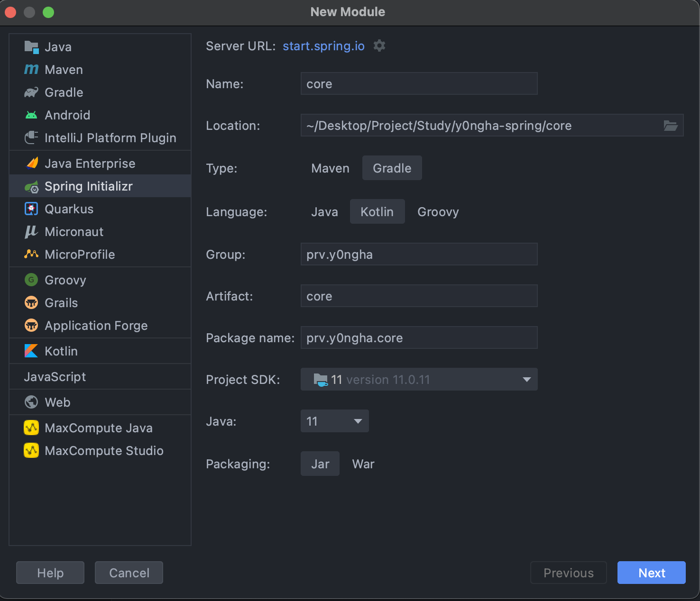Viewport: 700px width, 601px height.
Task: Select MaxCompute Studio list entry
Action: pos(100,451)
